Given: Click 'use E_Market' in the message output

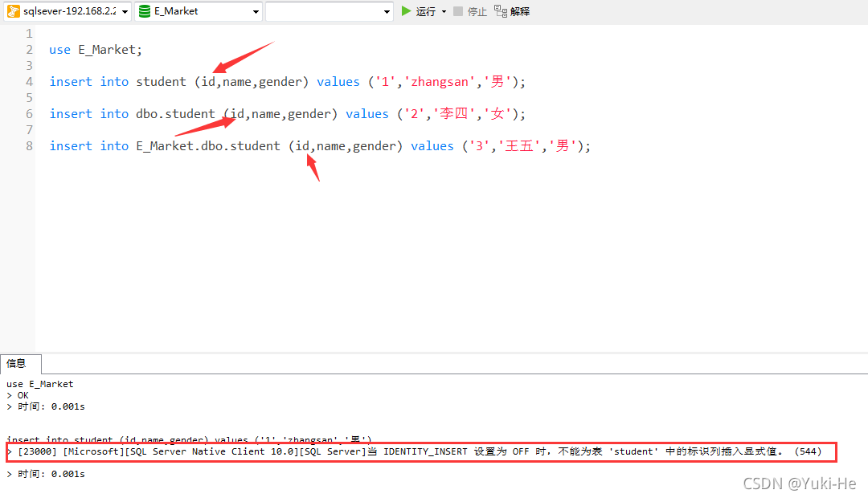Looking at the screenshot, I should (x=40, y=384).
